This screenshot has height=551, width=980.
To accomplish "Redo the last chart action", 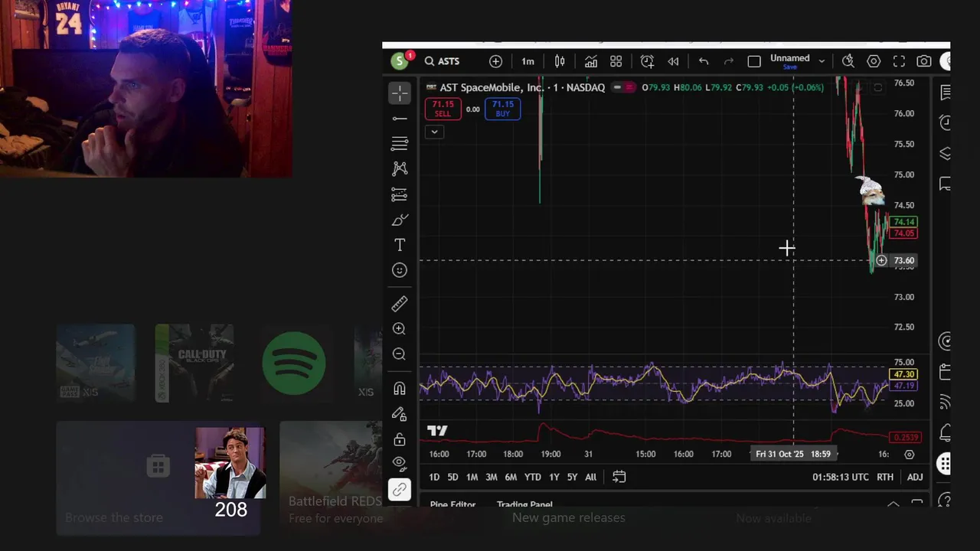I will click(x=729, y=61).
